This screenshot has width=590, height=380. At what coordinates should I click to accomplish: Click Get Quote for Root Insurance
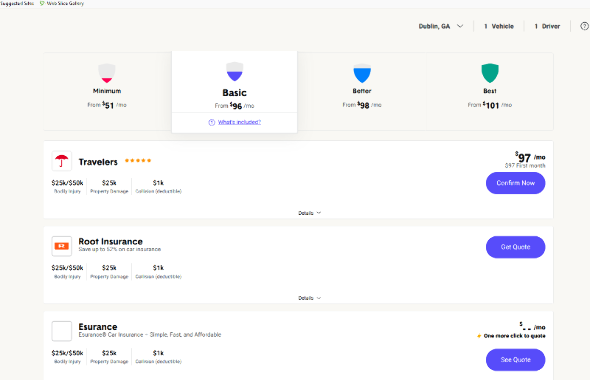(515, 247)
